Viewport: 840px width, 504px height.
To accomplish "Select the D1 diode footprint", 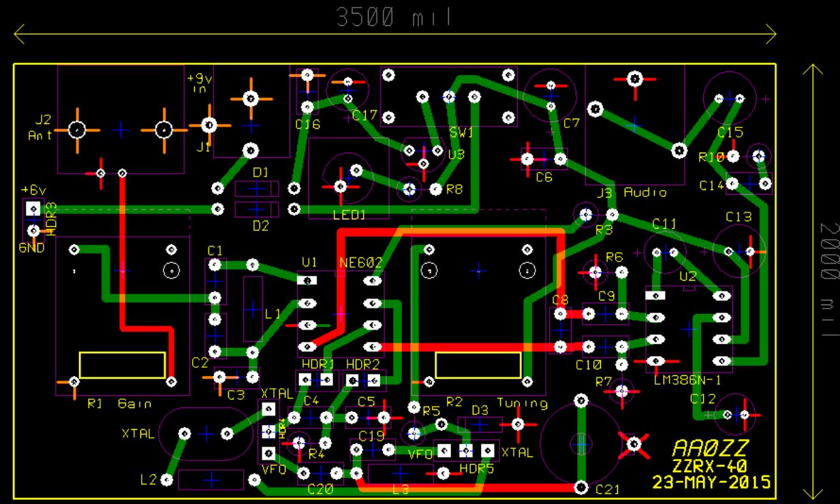I will click(257, 189).
